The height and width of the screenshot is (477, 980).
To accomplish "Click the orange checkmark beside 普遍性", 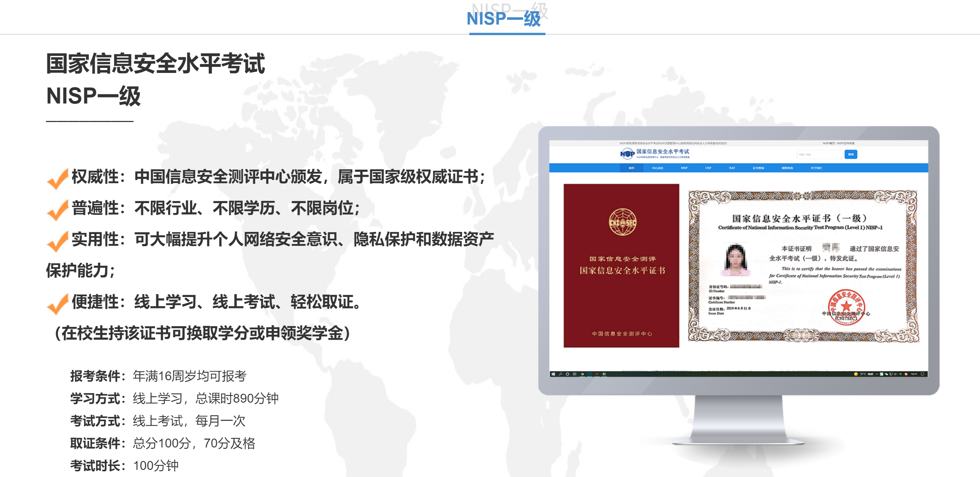I will pos(57,210).
